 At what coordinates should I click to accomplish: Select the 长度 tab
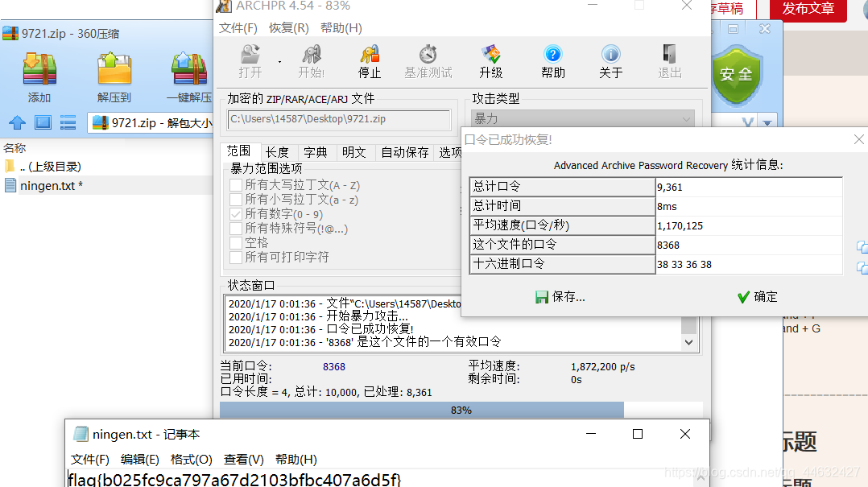click(x=277, y=152)
